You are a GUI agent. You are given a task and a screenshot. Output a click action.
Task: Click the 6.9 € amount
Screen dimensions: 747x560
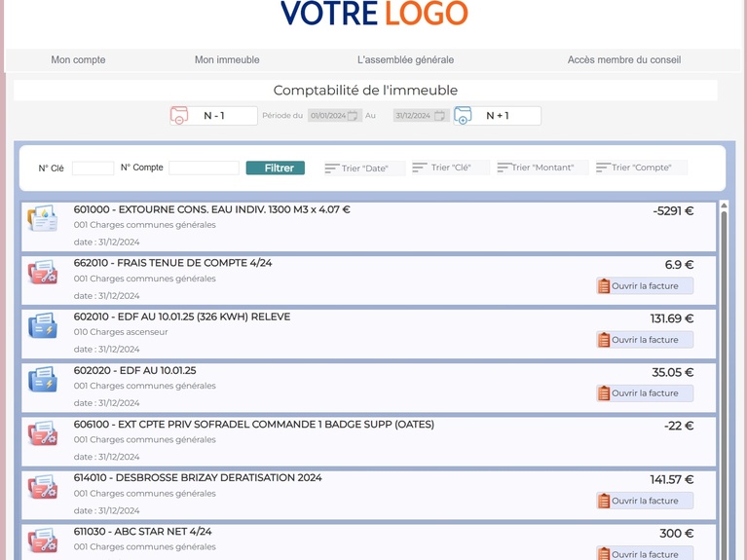pos(680,265)
